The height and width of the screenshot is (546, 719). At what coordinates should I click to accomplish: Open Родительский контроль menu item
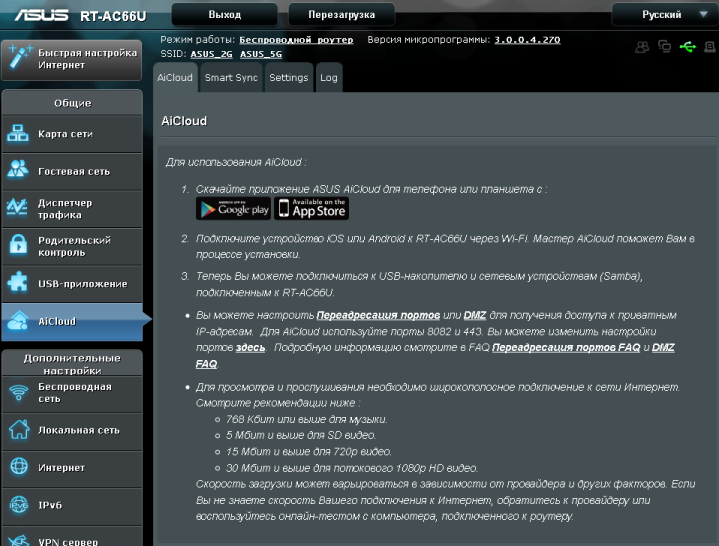pyautogui.click(x=72, y=246)
